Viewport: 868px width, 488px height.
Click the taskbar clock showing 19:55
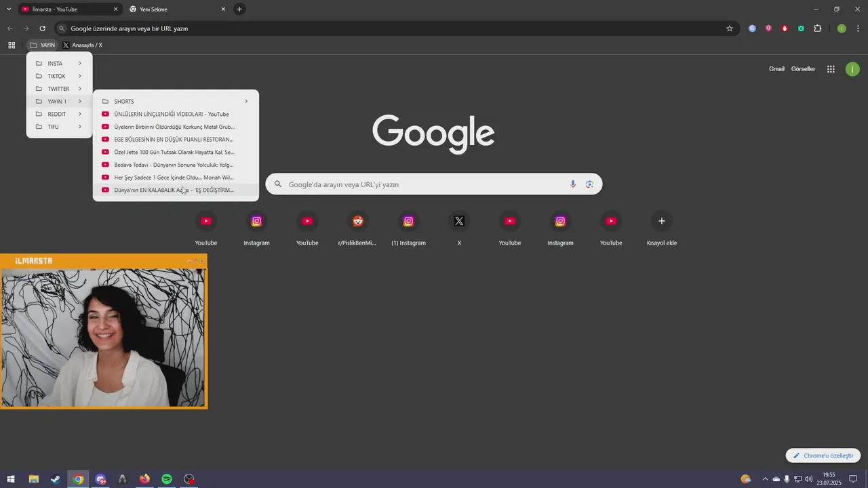click(829, 479)
